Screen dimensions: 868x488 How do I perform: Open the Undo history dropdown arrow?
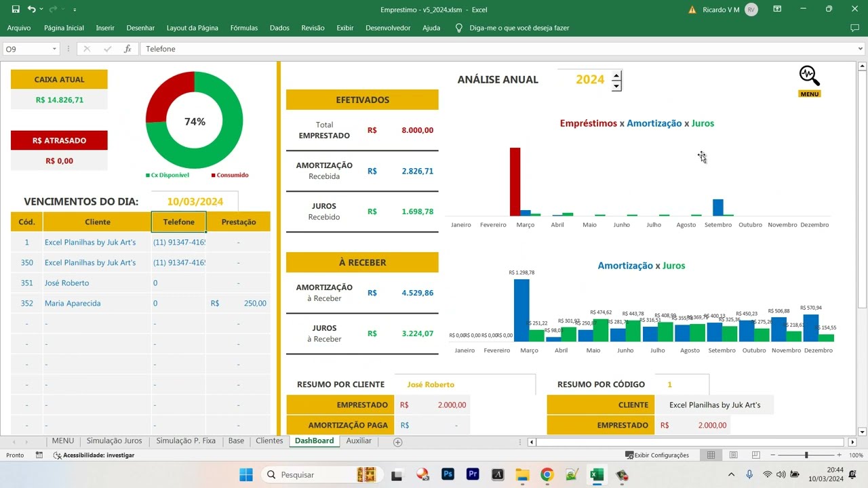click(x=41, y=9)
